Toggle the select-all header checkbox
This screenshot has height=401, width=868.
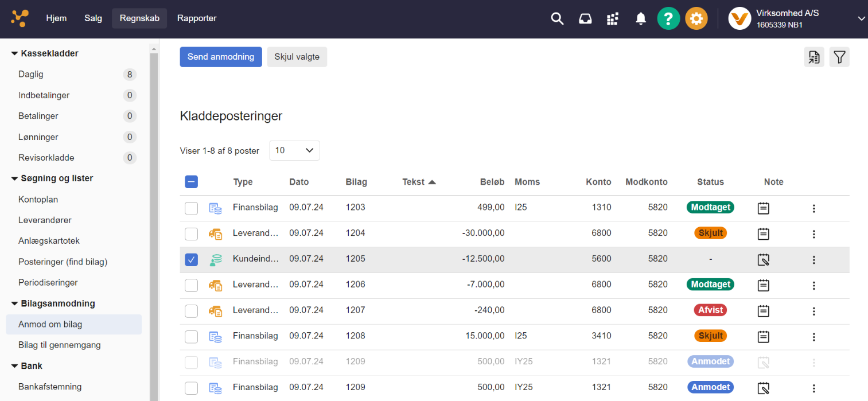[191, 182]
